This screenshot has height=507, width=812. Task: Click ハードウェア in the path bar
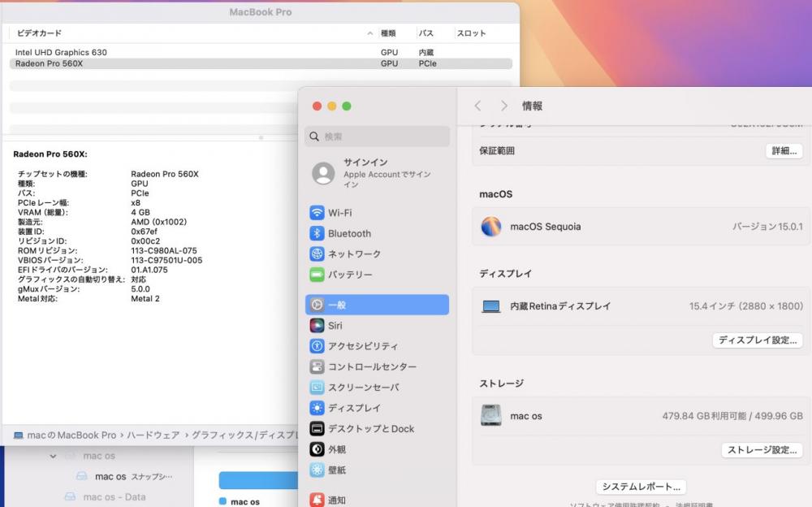[153, 435]
